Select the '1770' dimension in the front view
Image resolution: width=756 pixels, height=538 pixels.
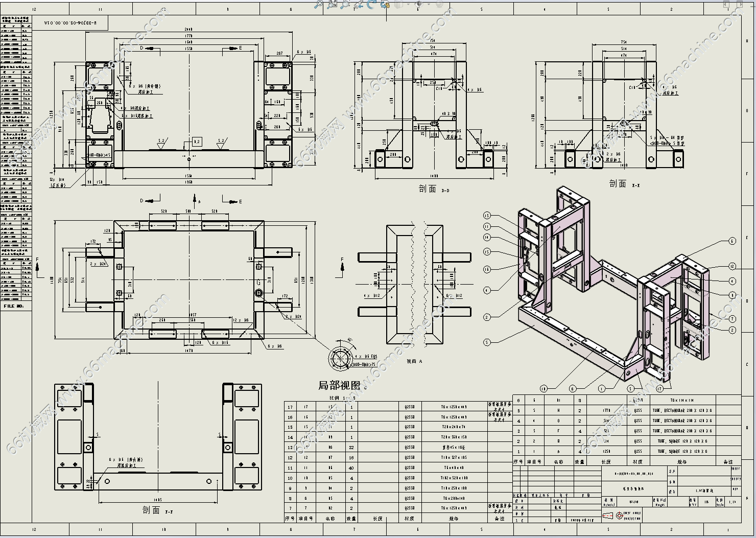(188, 36)
